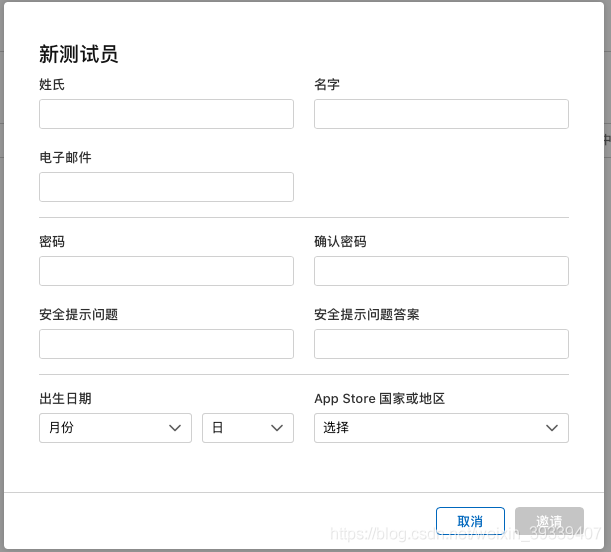
Task: Open the 月份 month dropdown
Action: point(115,428)
